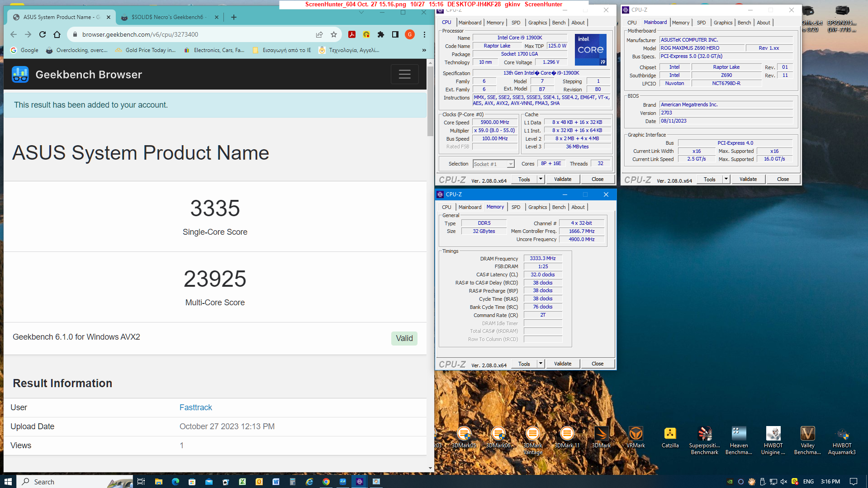Go to the browser home page
The image size is (868, 488).
click(57, 34)
